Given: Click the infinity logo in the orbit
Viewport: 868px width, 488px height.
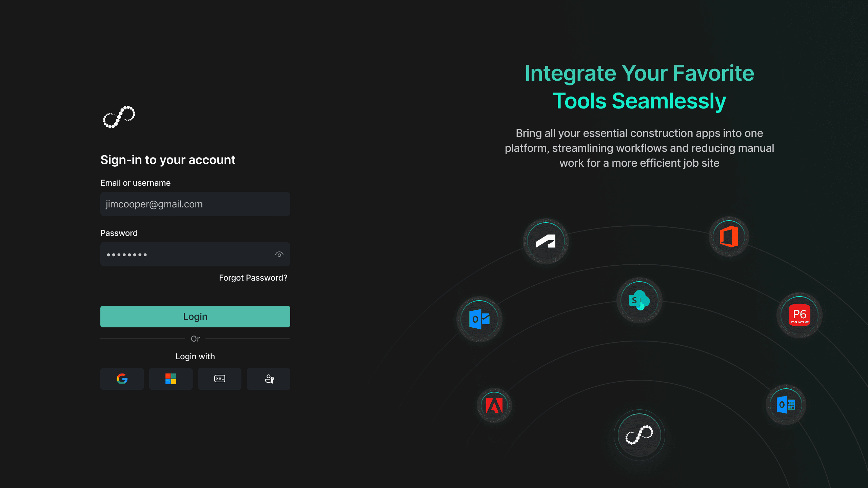Looking at the screenshot, I should pos(639,435).
